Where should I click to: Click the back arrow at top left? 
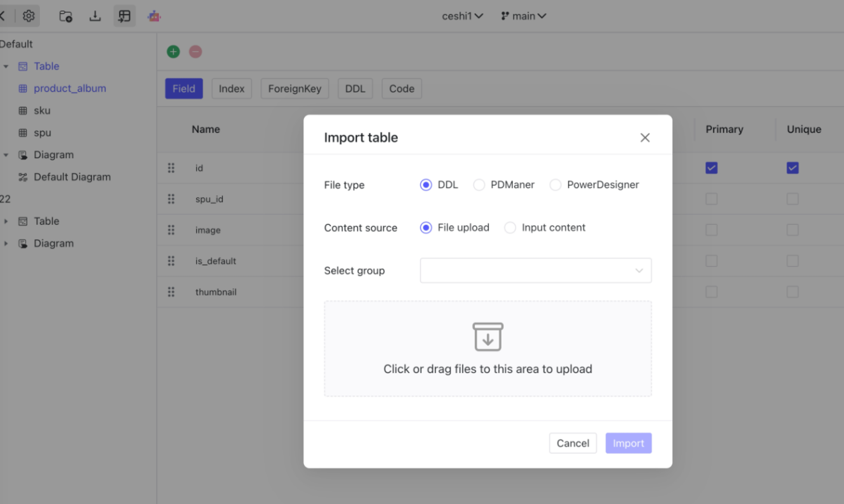[3, 16]
